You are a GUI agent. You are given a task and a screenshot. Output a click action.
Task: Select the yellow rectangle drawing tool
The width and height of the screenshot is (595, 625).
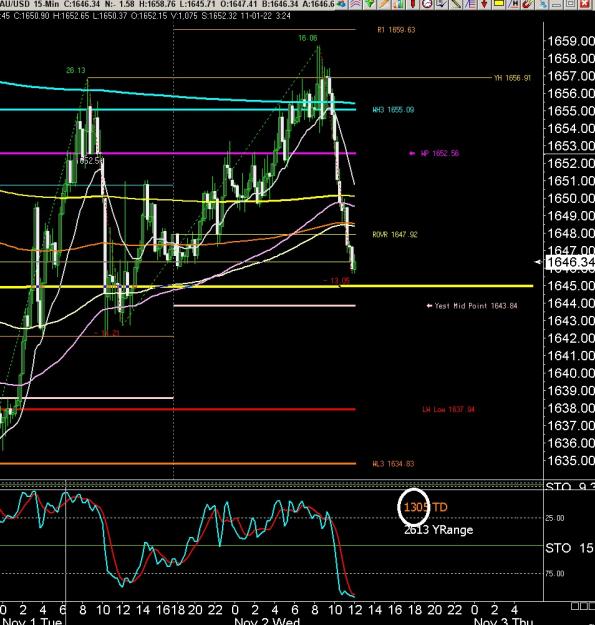pyautogui.click(x=498, y=4)
